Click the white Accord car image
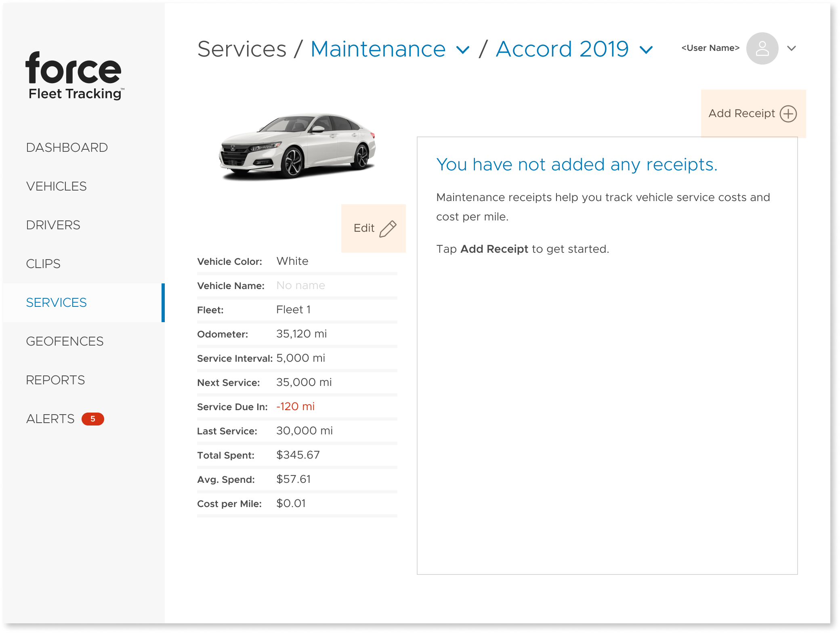The width and height of the screenshot is (840, 633). click(x=297, y=146)
